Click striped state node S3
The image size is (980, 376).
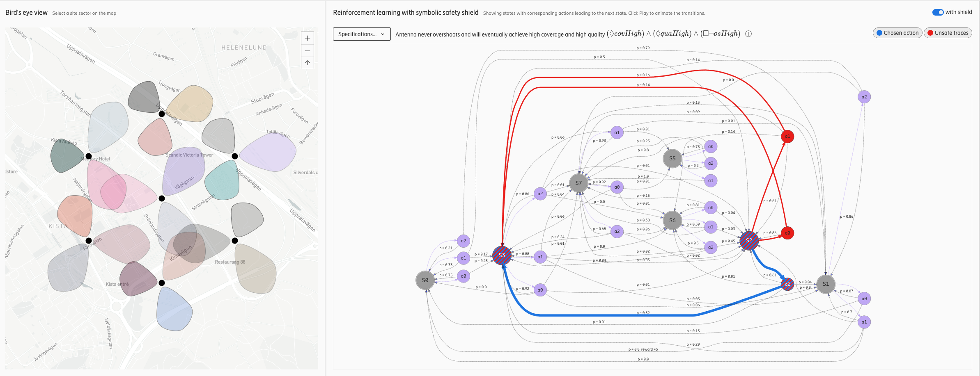502,255
